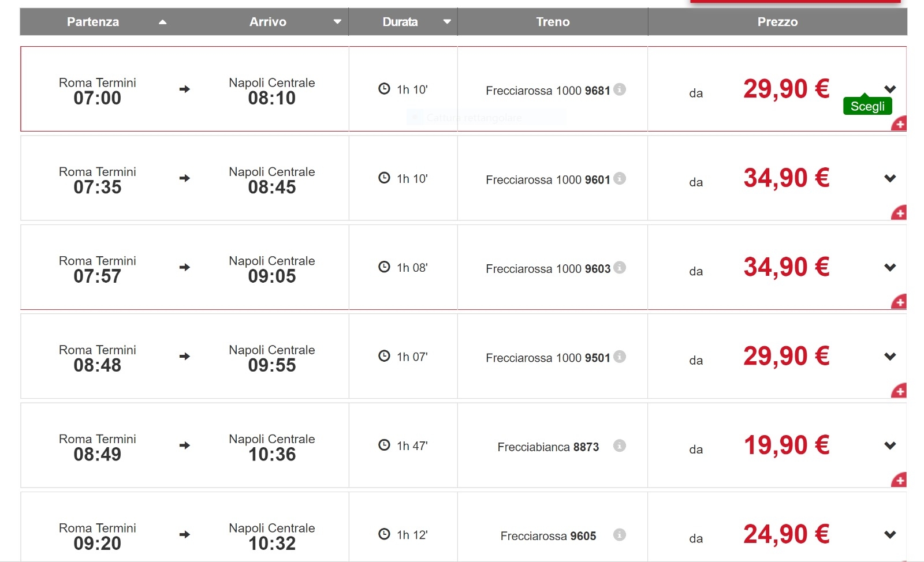
Task: Click arrow icon between 09:20 and 10:32
Action: click(x=185, y=534)
